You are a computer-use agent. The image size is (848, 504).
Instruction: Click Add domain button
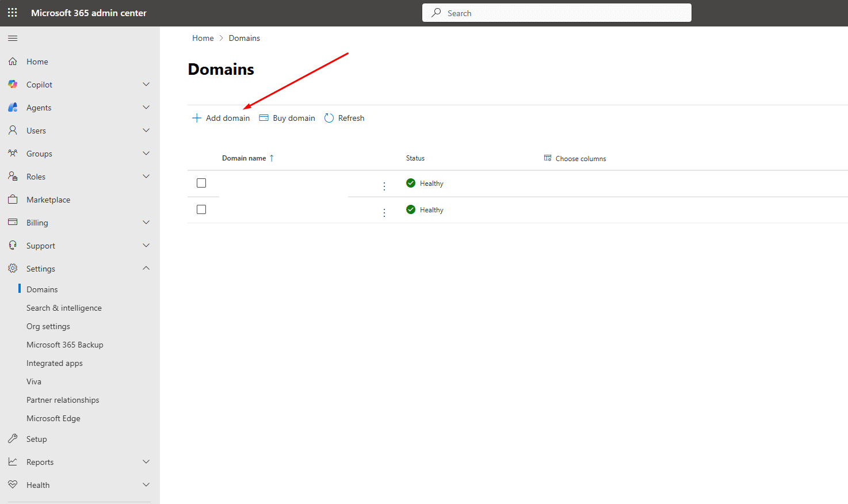click(221, 118)
